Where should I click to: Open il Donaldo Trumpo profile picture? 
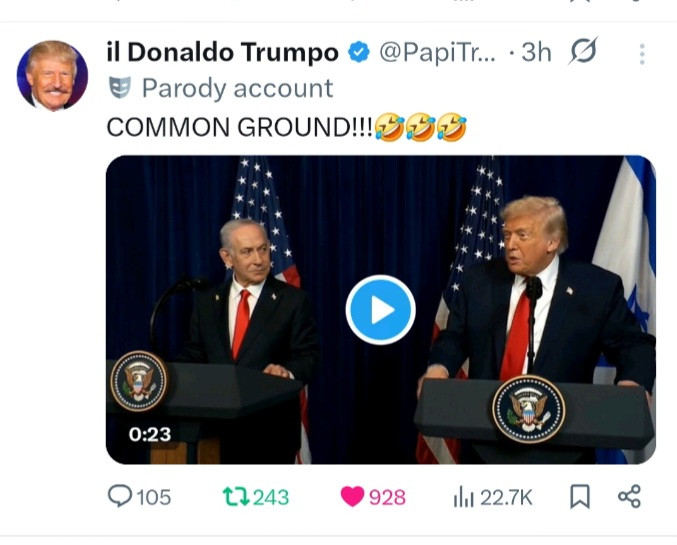[x=52, y=76]
